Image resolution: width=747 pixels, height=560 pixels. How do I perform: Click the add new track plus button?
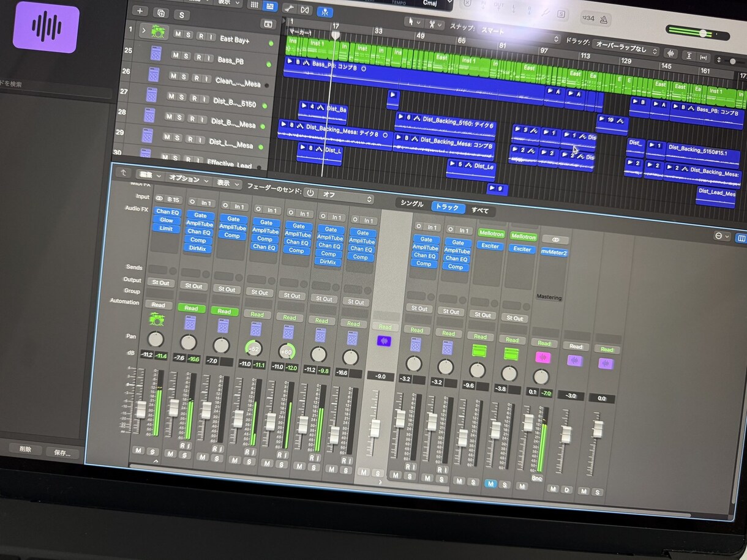pos(140,11)
